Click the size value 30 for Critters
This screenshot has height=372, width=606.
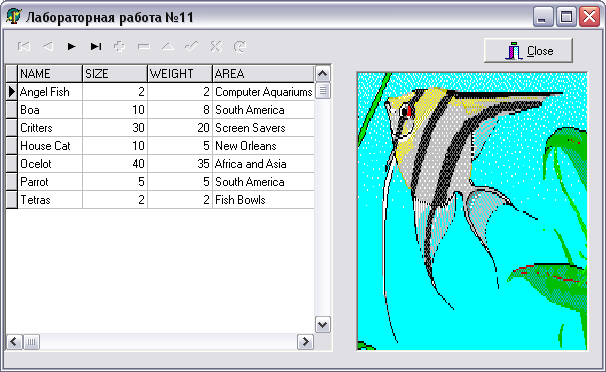pyautogui.click(x=115, y=128)
